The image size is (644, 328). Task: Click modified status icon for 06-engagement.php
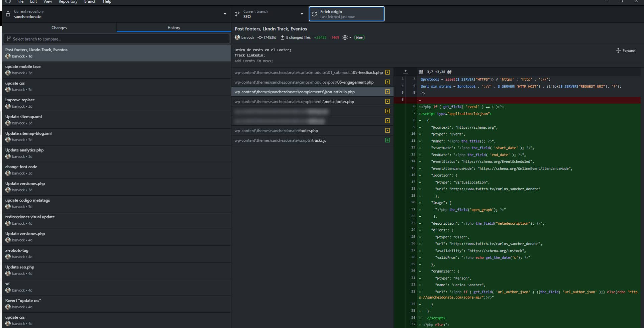click(x=388, y=82)
